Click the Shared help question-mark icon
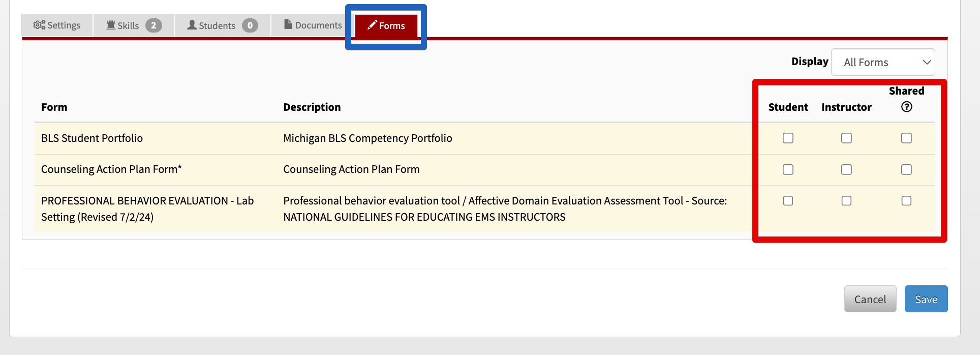 point(906,107)
